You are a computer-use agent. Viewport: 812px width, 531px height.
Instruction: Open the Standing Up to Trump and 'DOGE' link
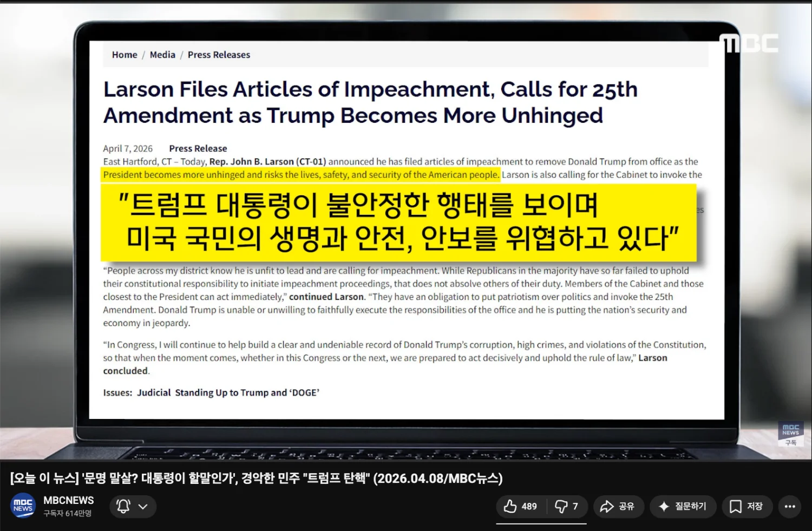pos(247,392)
